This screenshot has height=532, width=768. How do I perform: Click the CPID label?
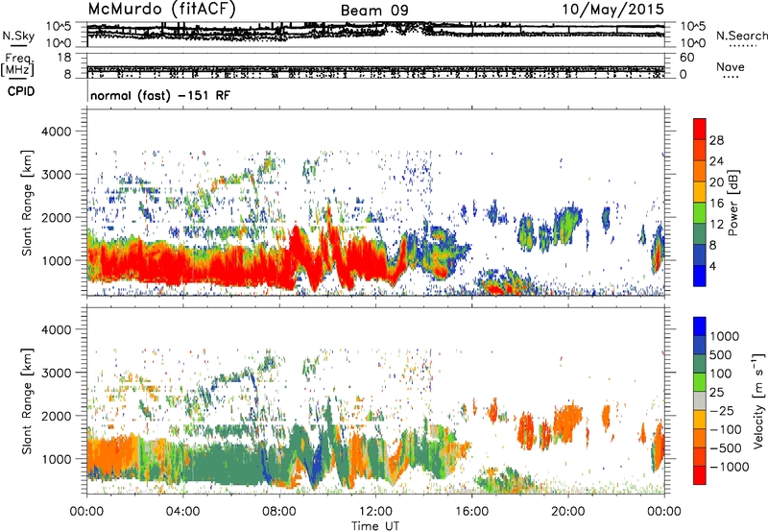coord(21,91)
